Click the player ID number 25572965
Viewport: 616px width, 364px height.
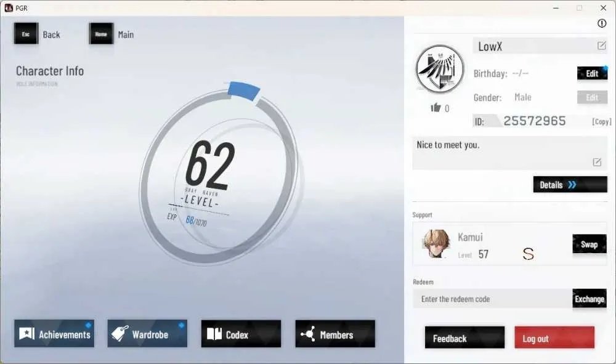pos(535,121)
